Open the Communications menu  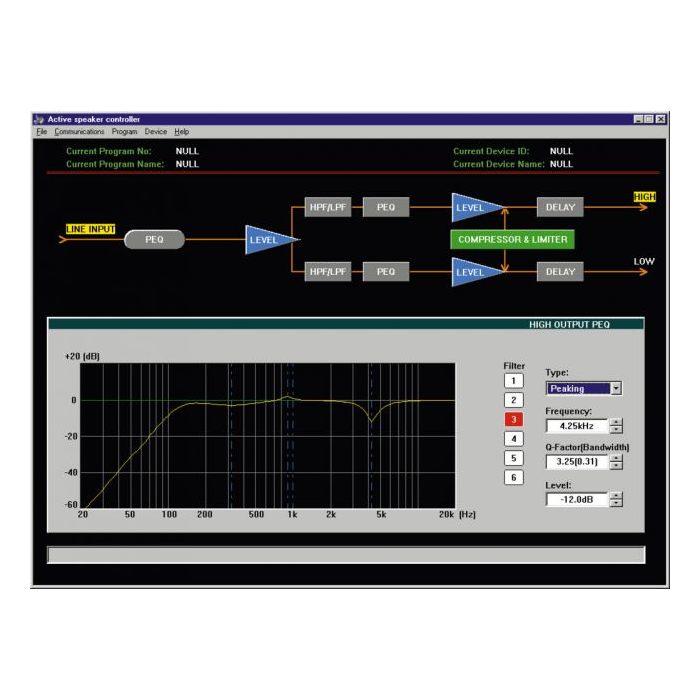point(79,132)
